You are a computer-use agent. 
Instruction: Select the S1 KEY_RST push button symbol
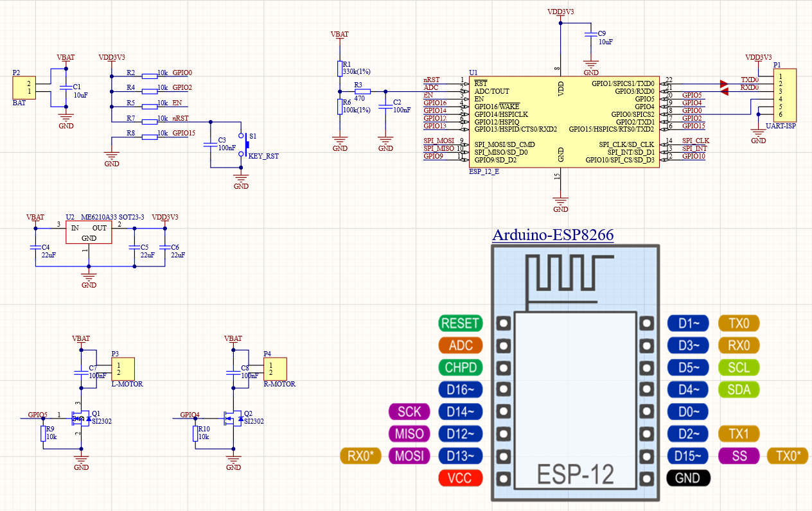[x=243, y=145]
